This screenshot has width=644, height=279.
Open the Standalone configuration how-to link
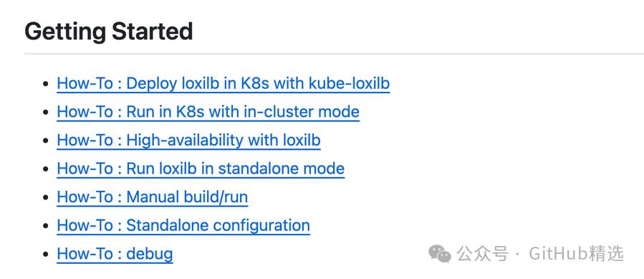(183, 225)
